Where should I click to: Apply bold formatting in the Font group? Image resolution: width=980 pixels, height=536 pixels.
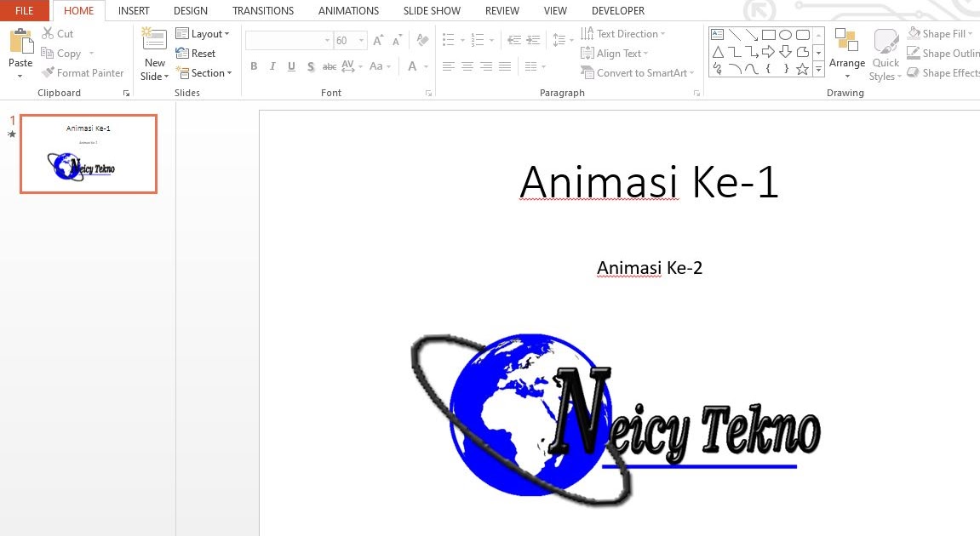pyautogui.click(x=254, y=66)
